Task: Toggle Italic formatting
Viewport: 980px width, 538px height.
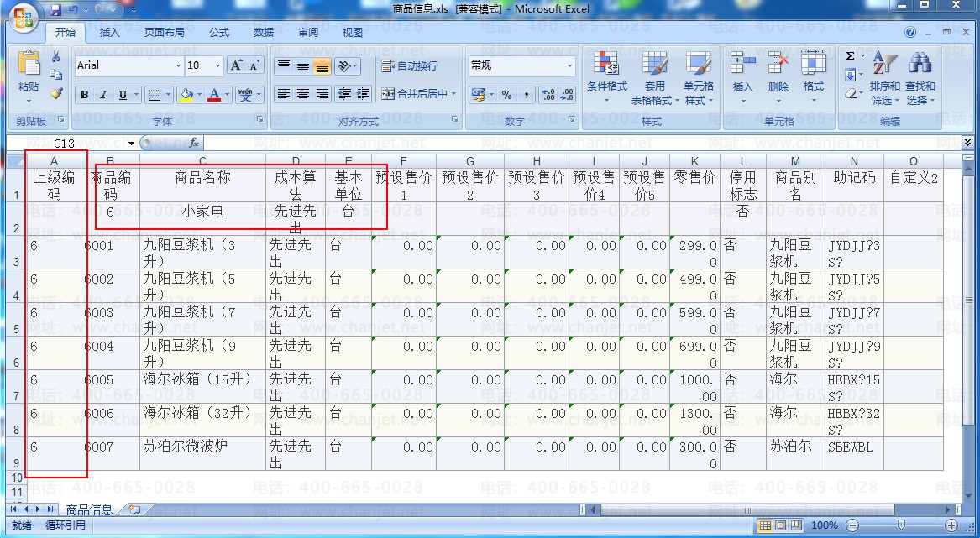Action: click(103, 95)
